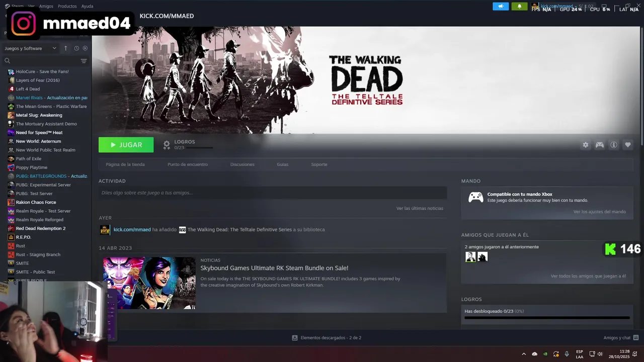Open Punto de encuentro tab
The image size is (644, 362).
pos(188,164)
